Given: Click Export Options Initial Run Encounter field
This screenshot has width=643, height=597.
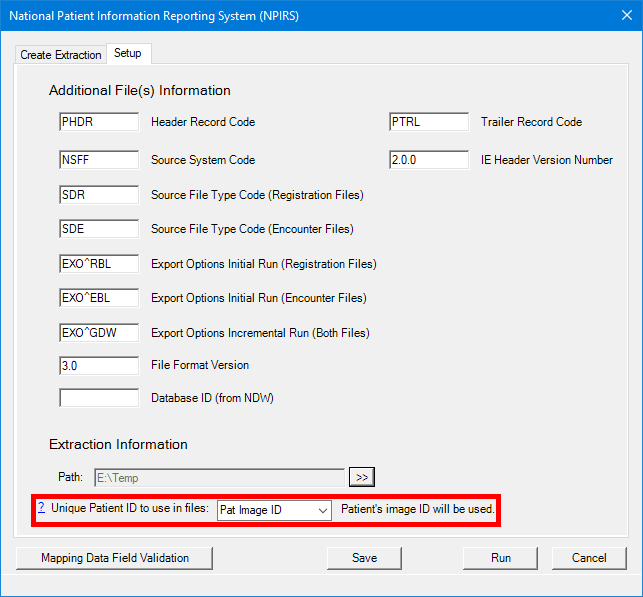Looking at the screenshot, I should click(x=98, y=298).
